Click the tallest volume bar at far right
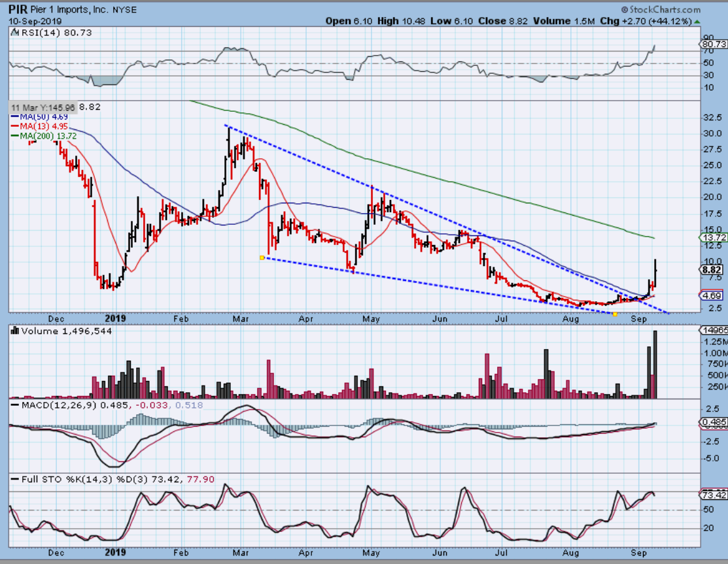The height and width of the screenshot is (564, 728). [655, 365]
